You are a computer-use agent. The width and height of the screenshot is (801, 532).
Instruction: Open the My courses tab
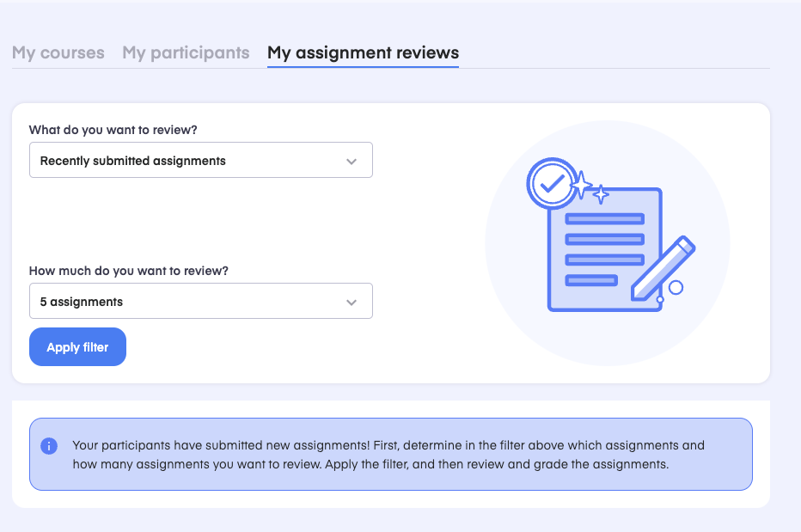pyautogui.click(x=58, y=52)
